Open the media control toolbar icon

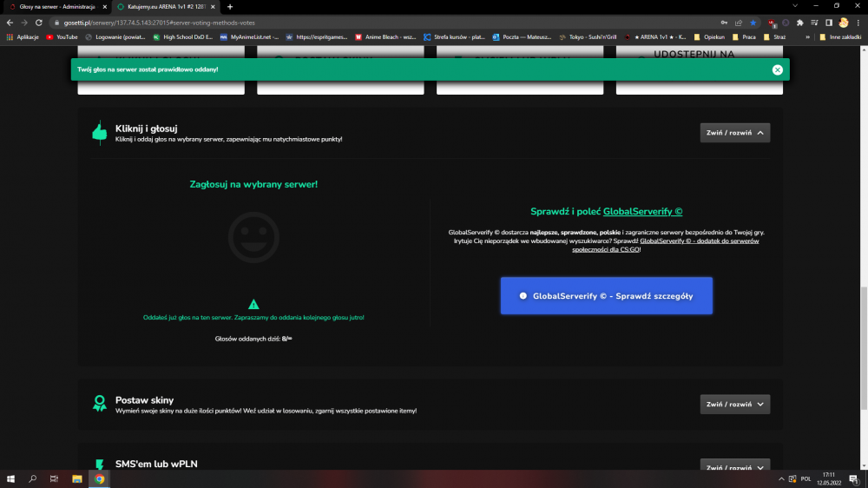(814, 23)
